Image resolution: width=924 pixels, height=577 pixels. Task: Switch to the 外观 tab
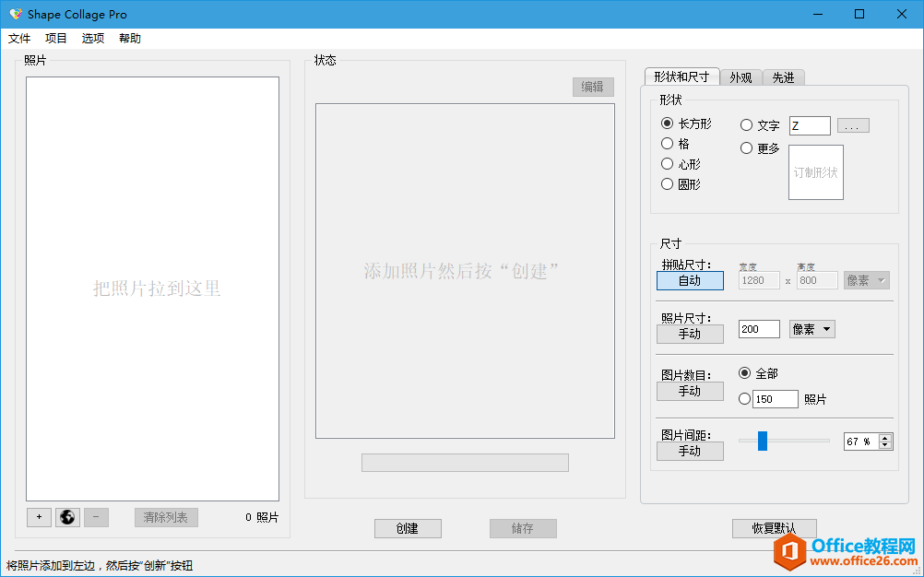click(740, 77)
